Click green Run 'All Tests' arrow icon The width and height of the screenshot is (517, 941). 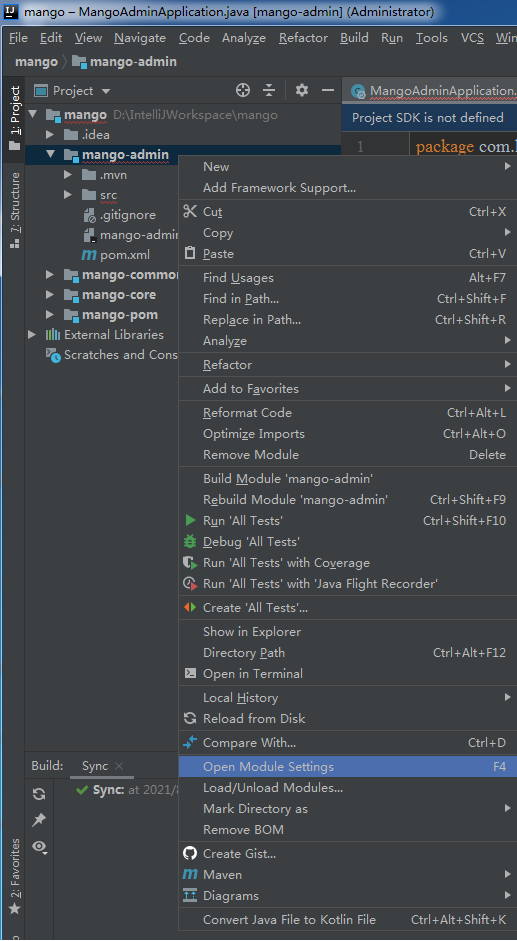(190, 520)
